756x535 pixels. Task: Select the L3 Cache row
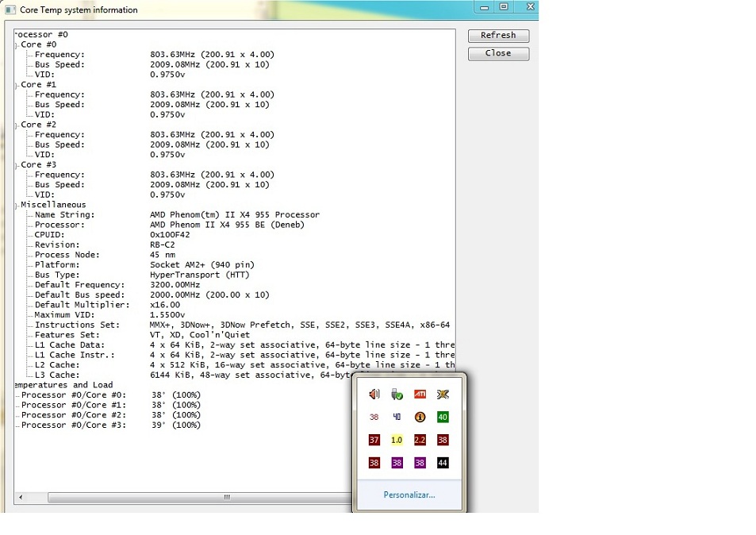pyautogui.click(x=194, y=375)
